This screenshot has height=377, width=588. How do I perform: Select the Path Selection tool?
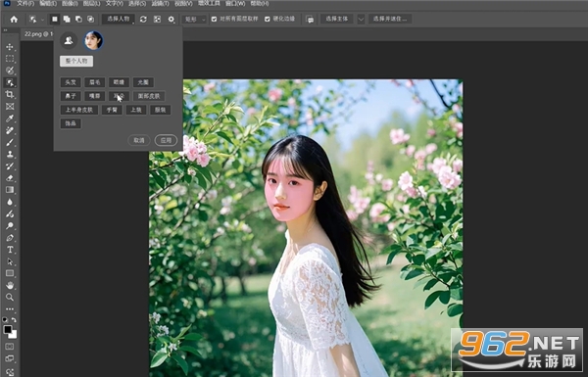(x=10, y=261)
